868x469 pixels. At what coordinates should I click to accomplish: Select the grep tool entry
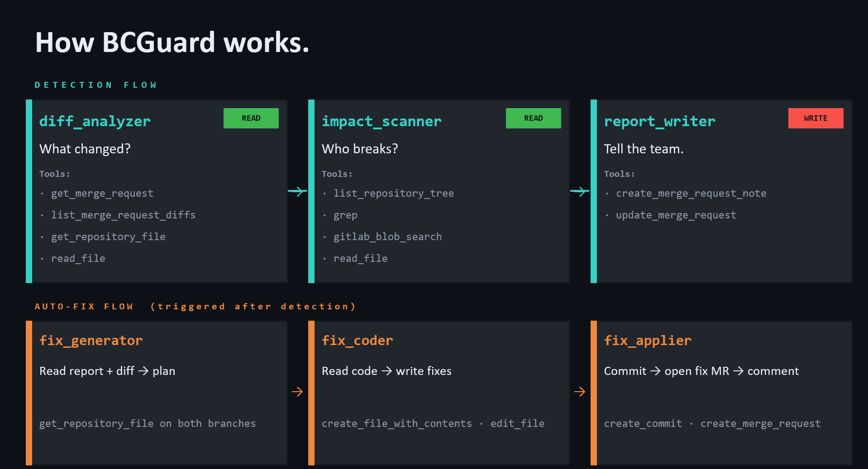point(345,216)
